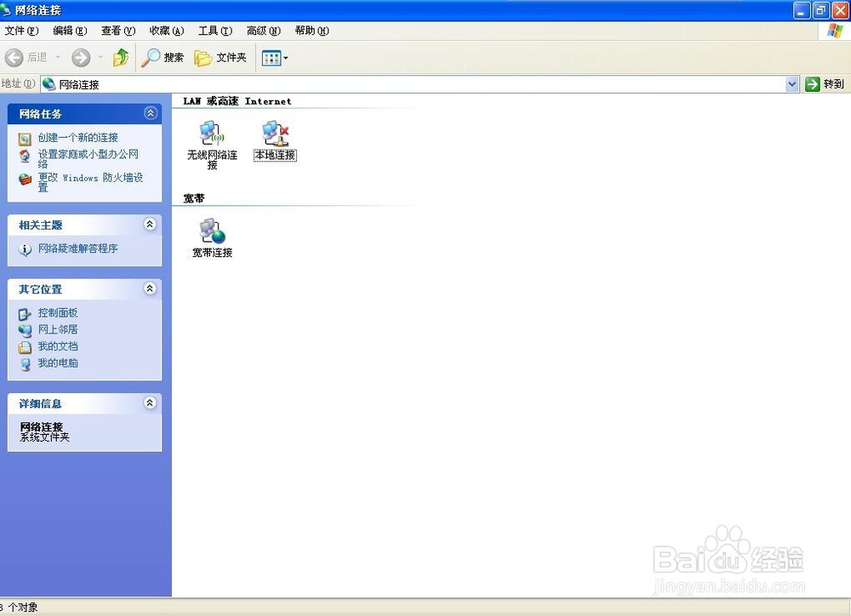
Task: Restore down the 网络连接 window
Action: pos(821,10)
